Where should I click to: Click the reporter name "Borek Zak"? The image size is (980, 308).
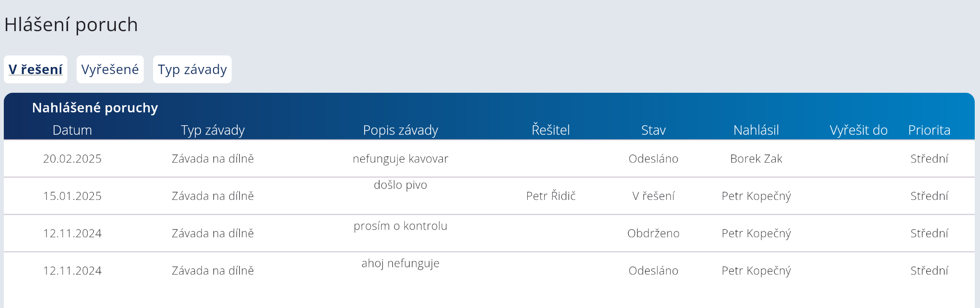point(756,159)
